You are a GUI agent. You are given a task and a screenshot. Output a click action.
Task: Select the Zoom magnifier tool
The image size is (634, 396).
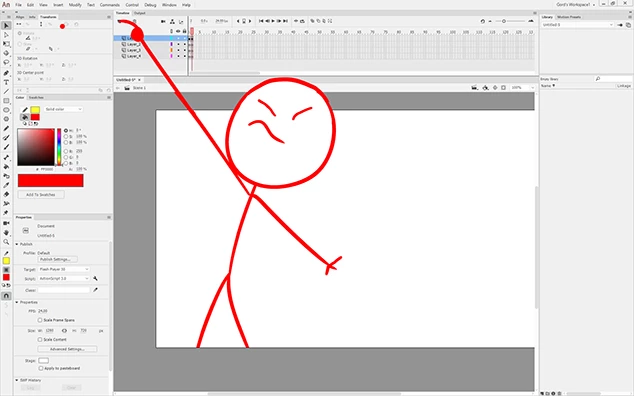(6, 242)
